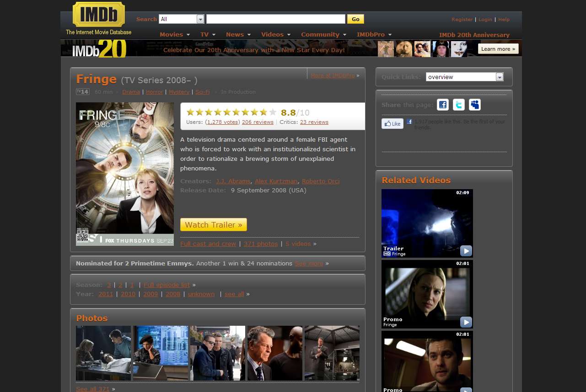Click creator Alex Kurtzman link
This screenshot has height=392, width=586.
click(276, 181)
